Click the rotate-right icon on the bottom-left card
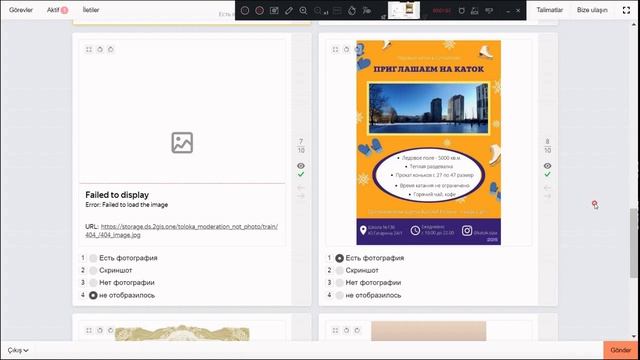Image resolution: width=640 pixels, height=360 pixels. (x=111, y=330)
